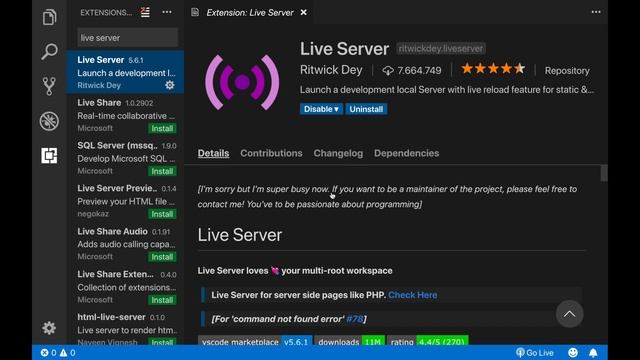Open the Repository link
The height and width of the screenshot is (360, 640).
tap(567, 71)
